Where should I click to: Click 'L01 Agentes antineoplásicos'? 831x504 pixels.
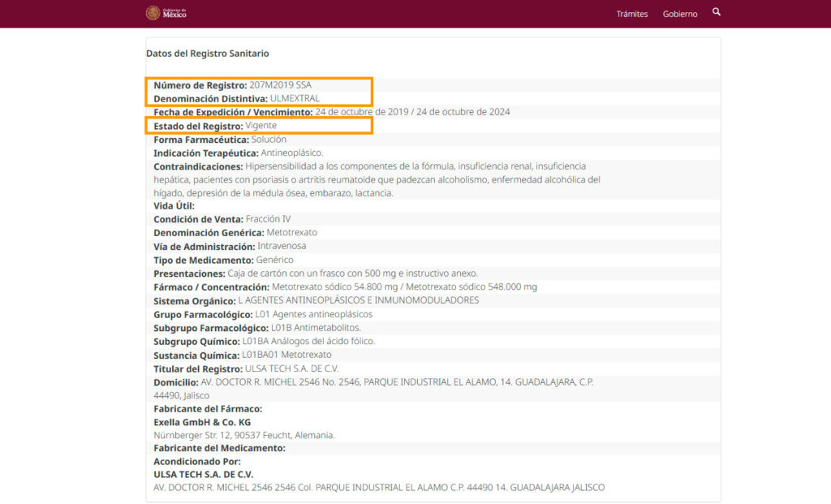[x=314, y=314]
